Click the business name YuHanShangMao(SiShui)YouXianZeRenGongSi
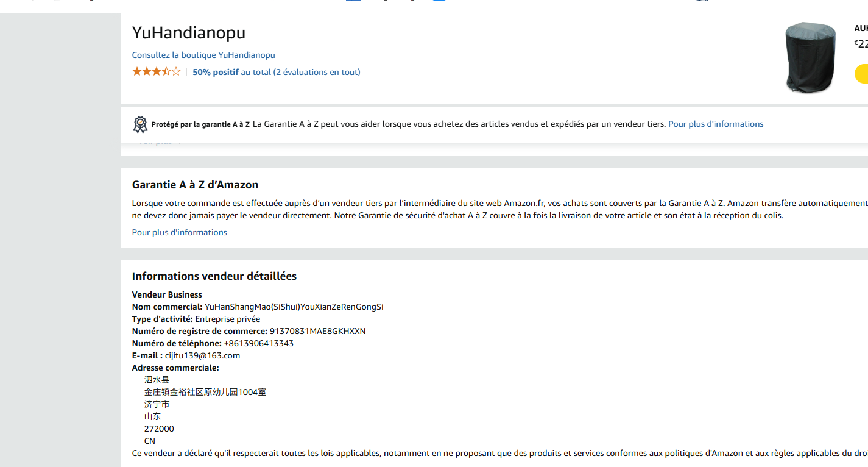The image size is (868, 467). [294, 307]
